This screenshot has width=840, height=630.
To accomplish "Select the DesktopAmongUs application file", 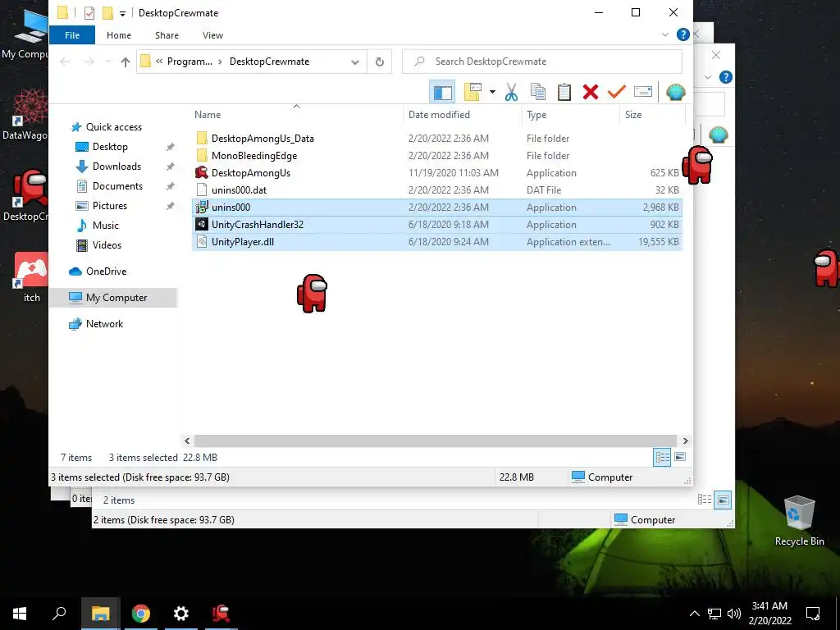I will coord(437,173).
